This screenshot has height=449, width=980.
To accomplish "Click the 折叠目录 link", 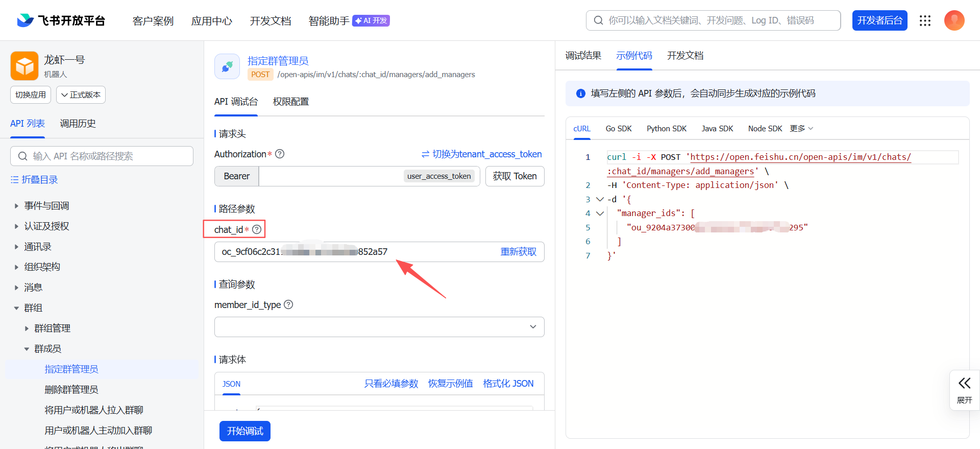I will tap(40, 180).
